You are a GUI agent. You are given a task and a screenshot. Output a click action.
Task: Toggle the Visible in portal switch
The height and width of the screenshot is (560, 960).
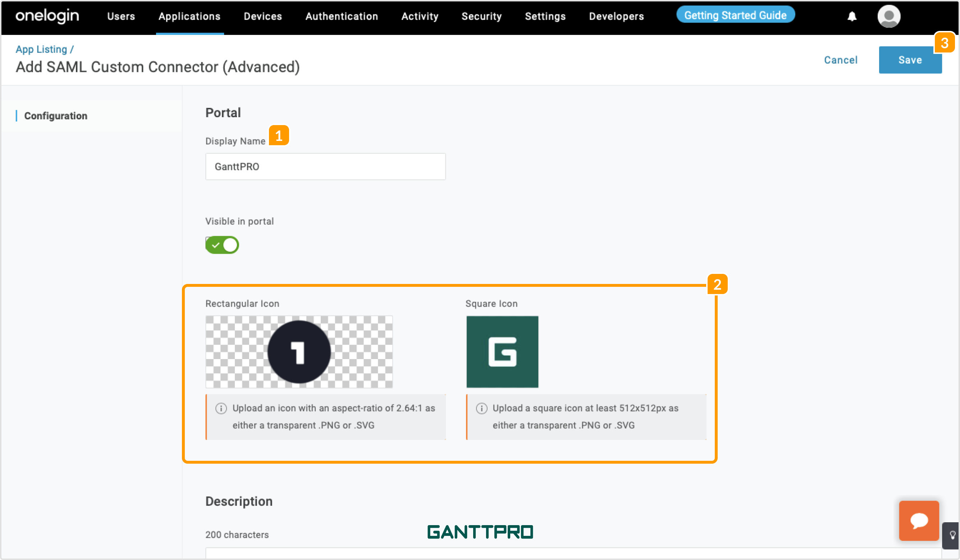click(222, 244)
